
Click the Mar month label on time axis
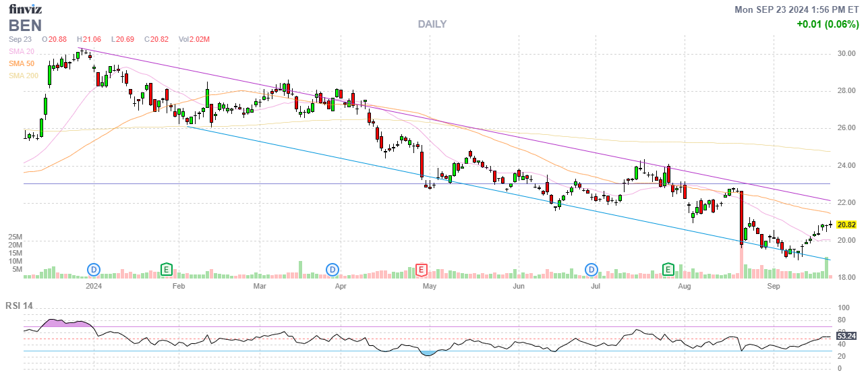(x=260, y=287)
